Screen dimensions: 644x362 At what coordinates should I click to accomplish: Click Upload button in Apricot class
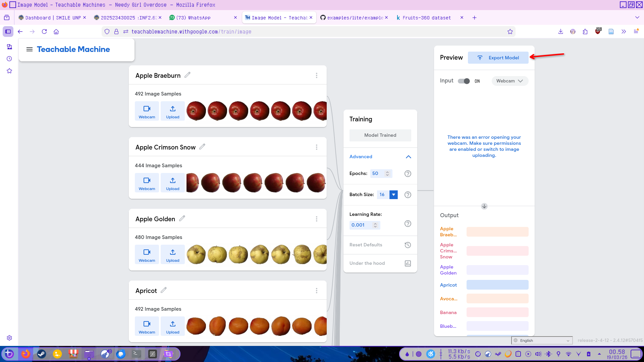172,326
